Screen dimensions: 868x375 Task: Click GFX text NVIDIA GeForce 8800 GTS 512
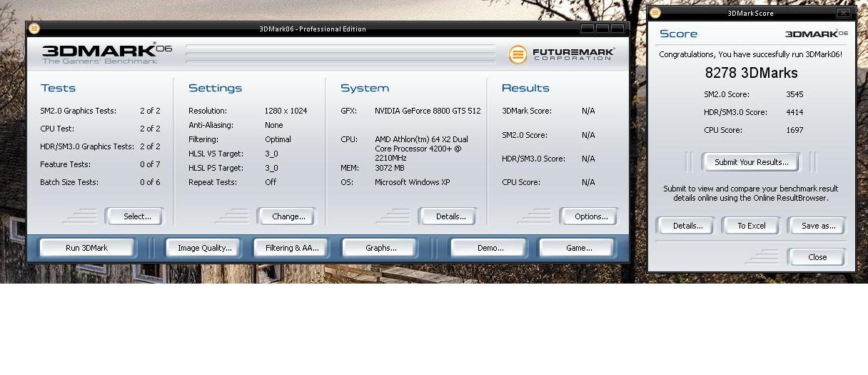[428, 111]
